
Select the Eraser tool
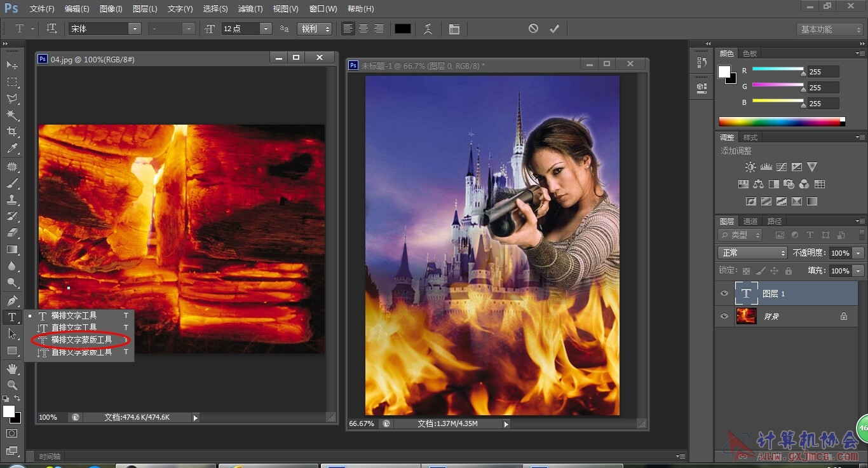tap(12, 233)
